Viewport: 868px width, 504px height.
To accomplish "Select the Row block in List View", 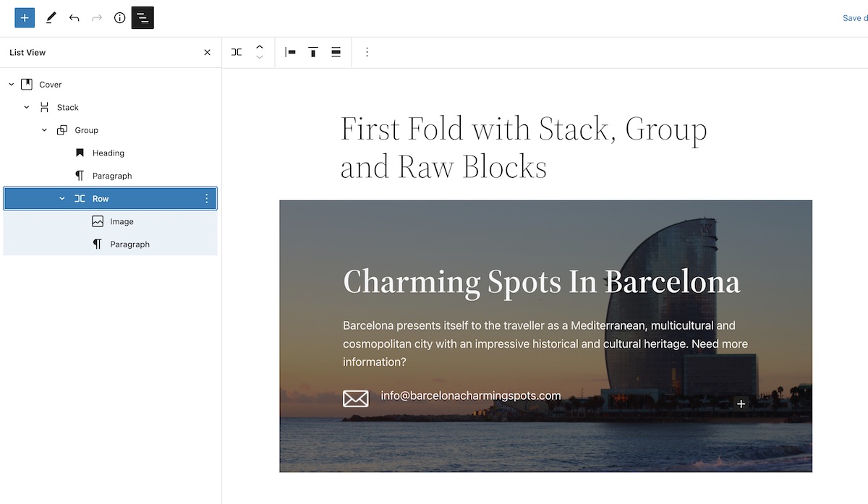I will 110,199.
